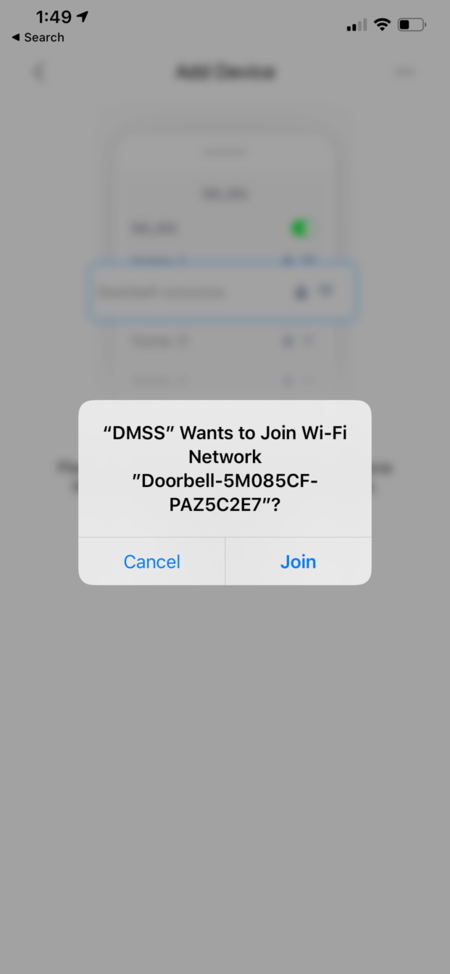Select the highlighted Doorbell network row
450x974 pixels.
click(x=223, y=292)
